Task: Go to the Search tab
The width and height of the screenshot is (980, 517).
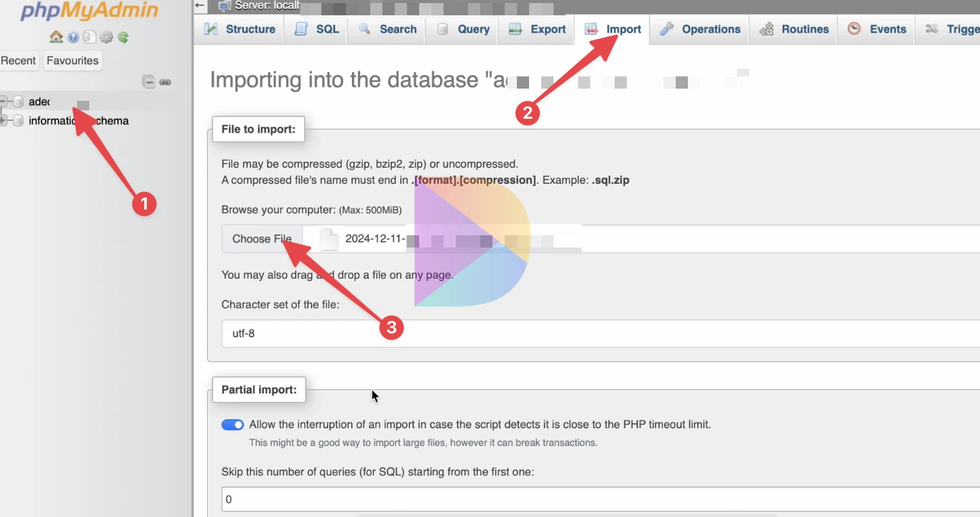Action: coord(387,29)
